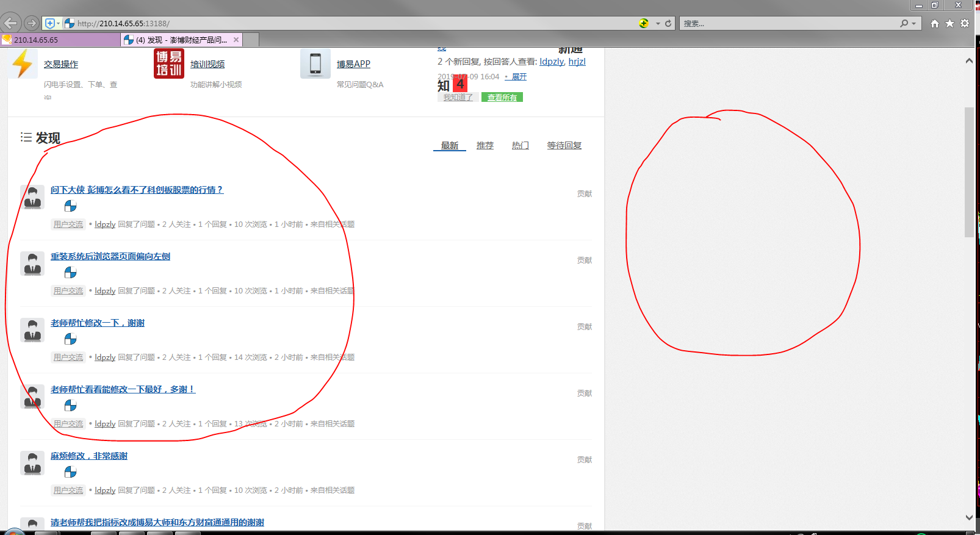The height and width of the screenshot is (535, 980).
Task: Click the lightning bolt 交易操作 icon
Action: pos(23,64)
